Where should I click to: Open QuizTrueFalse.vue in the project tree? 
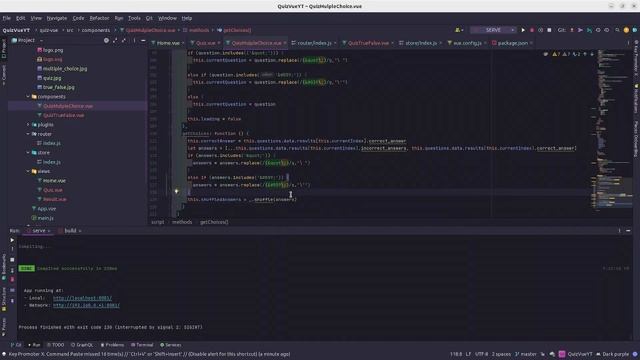[x=64, y=116]
